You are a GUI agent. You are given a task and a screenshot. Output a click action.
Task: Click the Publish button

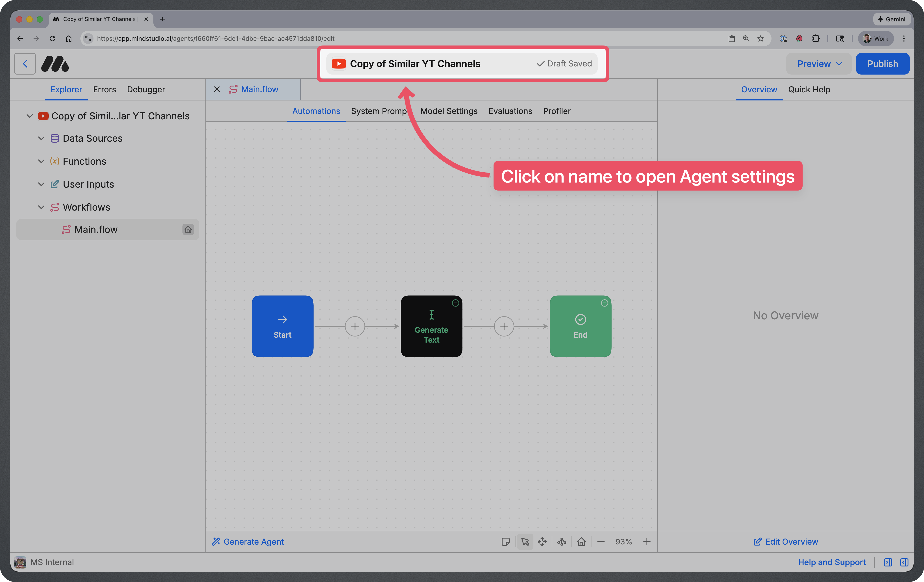click(882, 64)
